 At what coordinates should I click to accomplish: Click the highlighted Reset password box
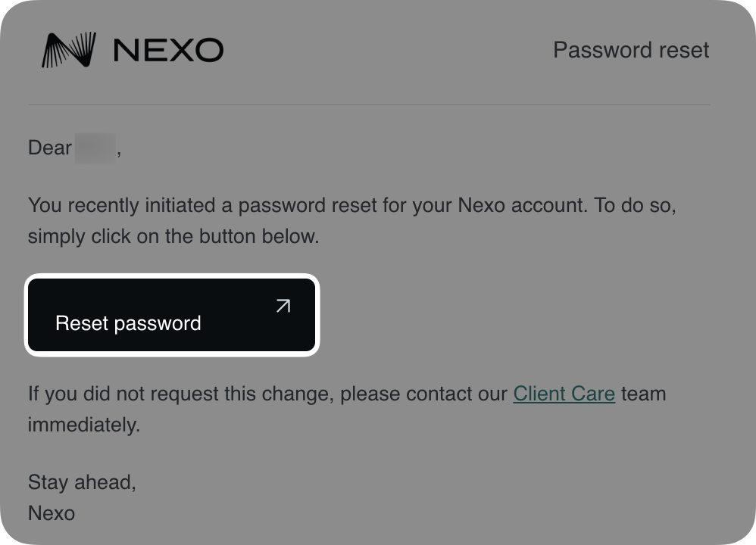(x=171, y=315)
